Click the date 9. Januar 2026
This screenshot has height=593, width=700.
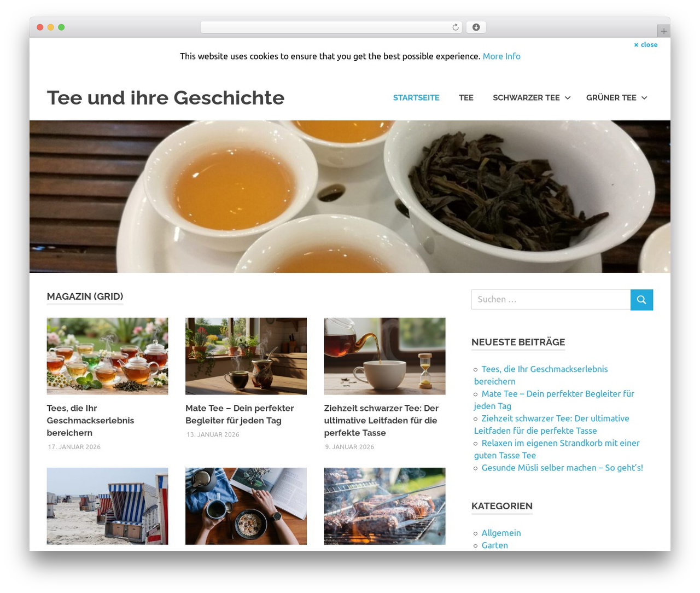pos(350,447)
